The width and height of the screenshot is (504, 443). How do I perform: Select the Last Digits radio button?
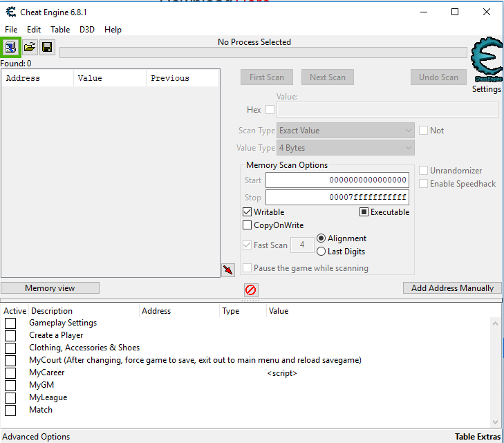pos(321,251)
